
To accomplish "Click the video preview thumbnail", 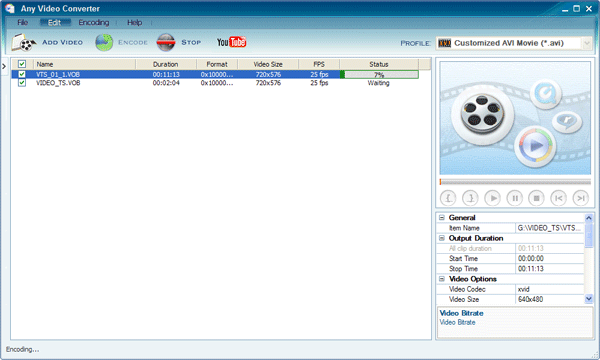I will click(515, 118).
